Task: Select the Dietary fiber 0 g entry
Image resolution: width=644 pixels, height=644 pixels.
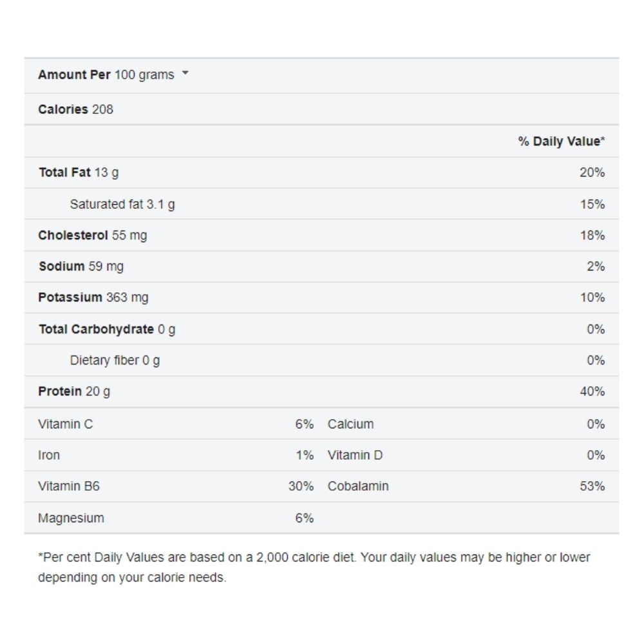Action: [x=115, y=360]
